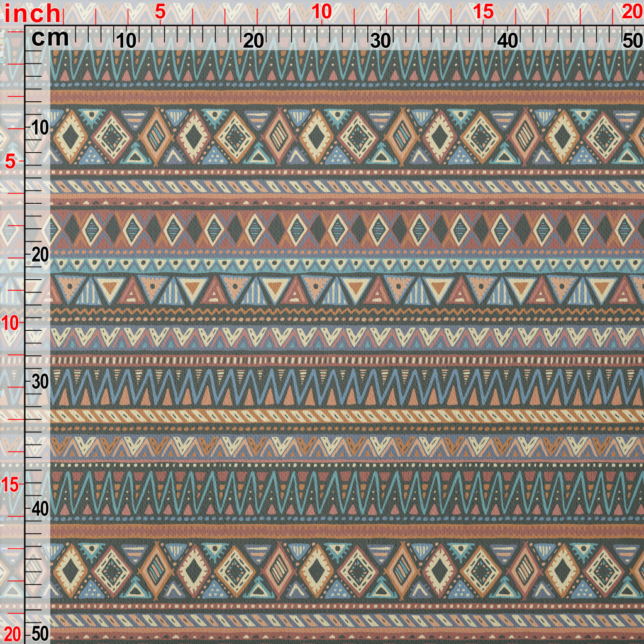The width and height of the screenshot is (644, 644).
Task: Select the red 20 inch mark on left ruler
Action: [13, 633]
